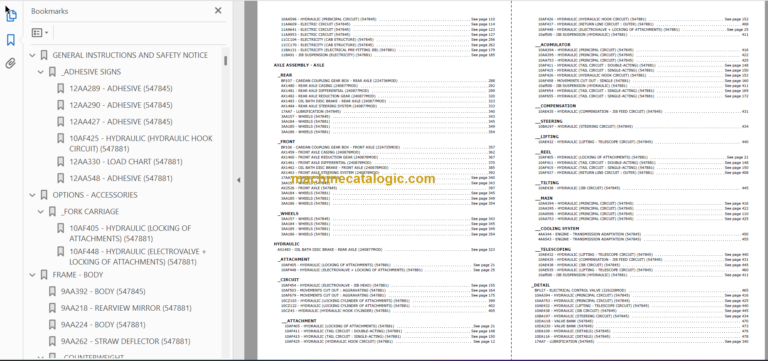Open the Attachments paperclip panel icon
768x361 pixels.
(11, 63)
